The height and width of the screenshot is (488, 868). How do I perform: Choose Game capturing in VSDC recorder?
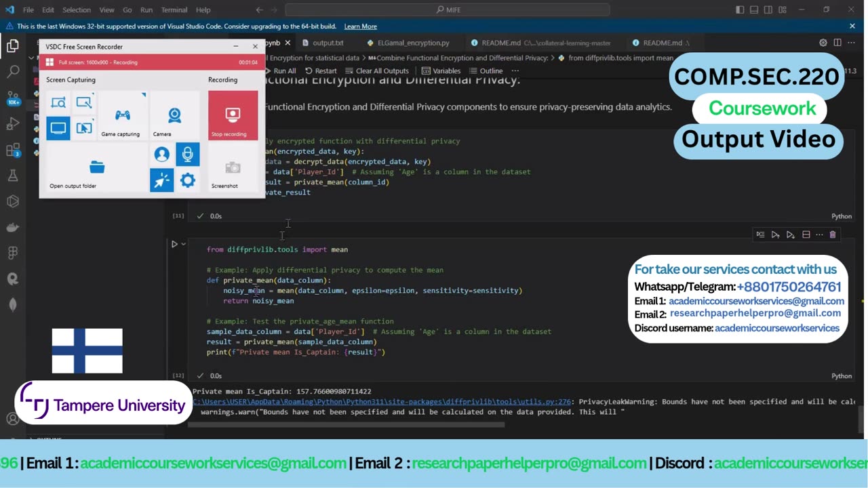pos(122,117)
